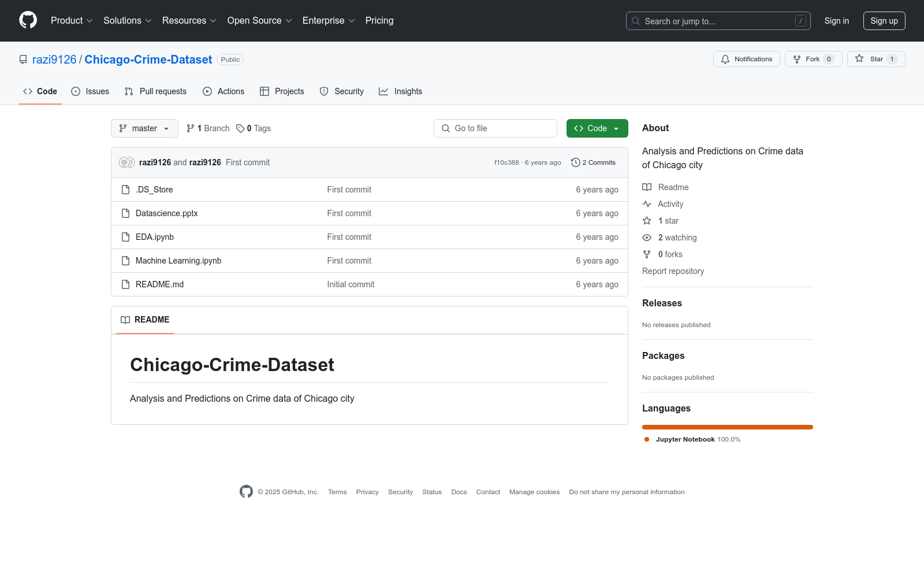
Task: Click the star icon next to 1 star
Action: click(647, 221)
